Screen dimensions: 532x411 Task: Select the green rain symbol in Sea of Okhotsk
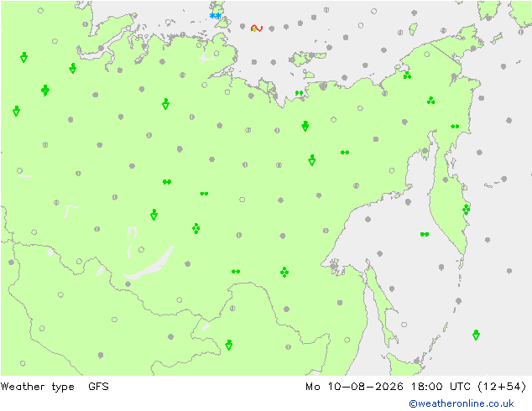(425, 234)
